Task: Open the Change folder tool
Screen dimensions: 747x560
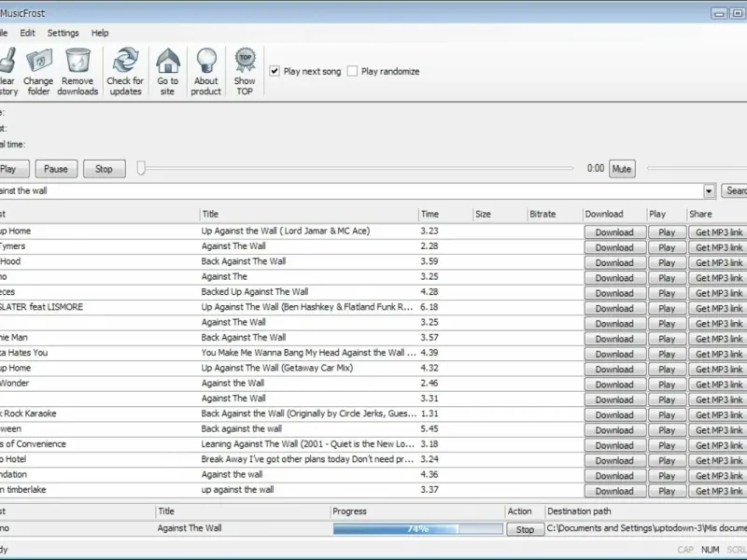Action: (x=38, y=62)
